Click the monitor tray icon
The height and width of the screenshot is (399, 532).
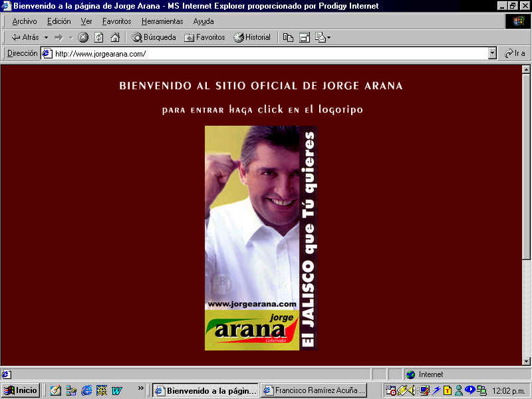click(424, 390)
